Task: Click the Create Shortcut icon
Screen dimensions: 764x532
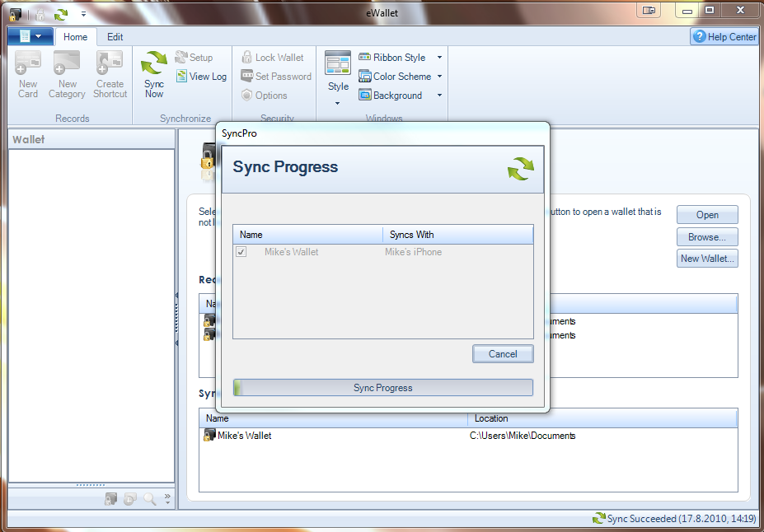Action: click(110, 63)
